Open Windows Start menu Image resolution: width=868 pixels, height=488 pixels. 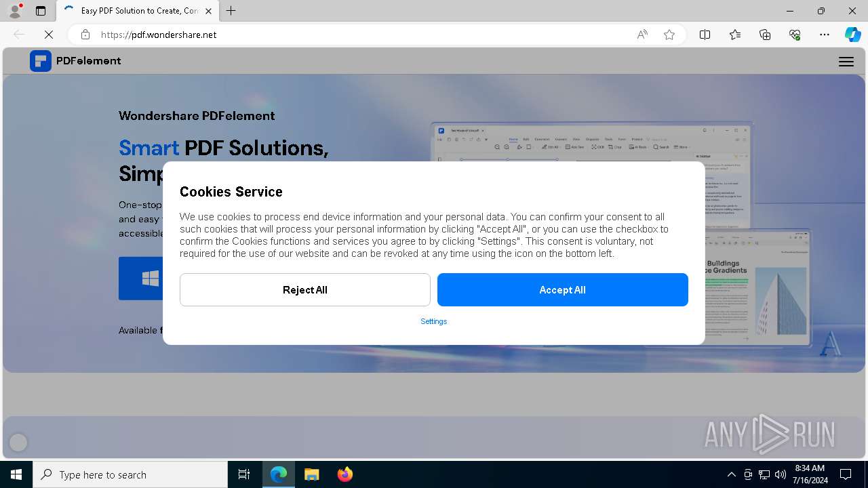click(16, 474)
